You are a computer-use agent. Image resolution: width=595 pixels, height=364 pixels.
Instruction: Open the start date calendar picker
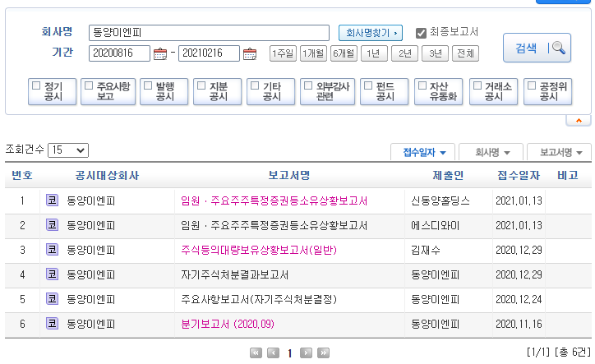click(160, 54)
